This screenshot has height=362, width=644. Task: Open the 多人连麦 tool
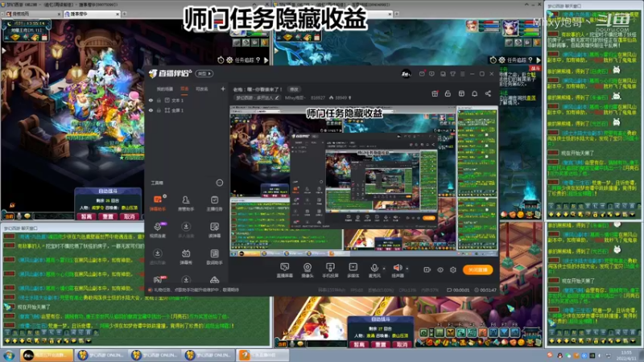pyautogui.click(x=186, y=230)
